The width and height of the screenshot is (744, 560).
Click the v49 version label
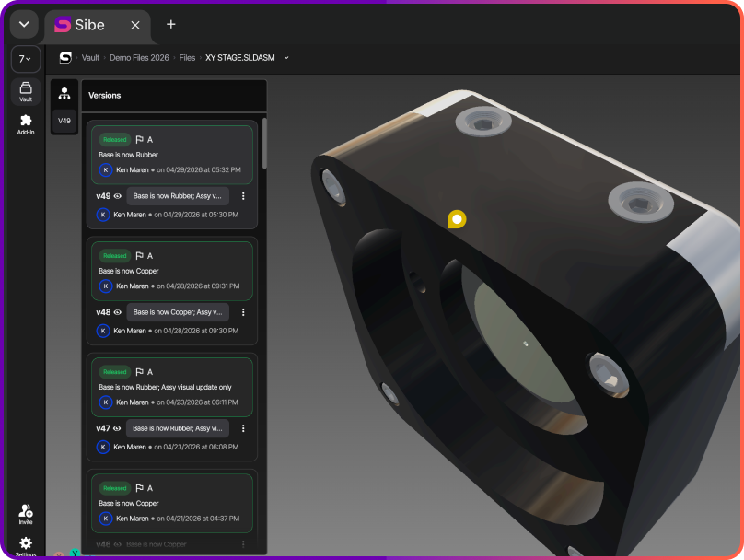103,196
